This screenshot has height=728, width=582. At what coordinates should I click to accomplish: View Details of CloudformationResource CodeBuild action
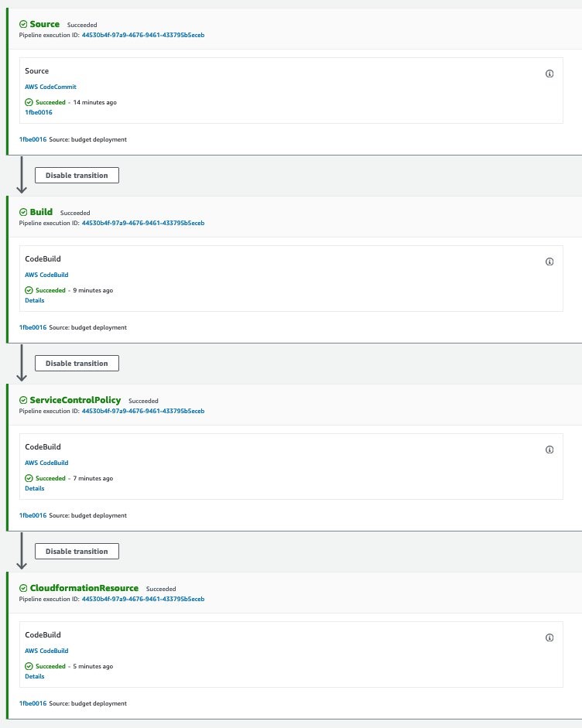pos(35,676)
